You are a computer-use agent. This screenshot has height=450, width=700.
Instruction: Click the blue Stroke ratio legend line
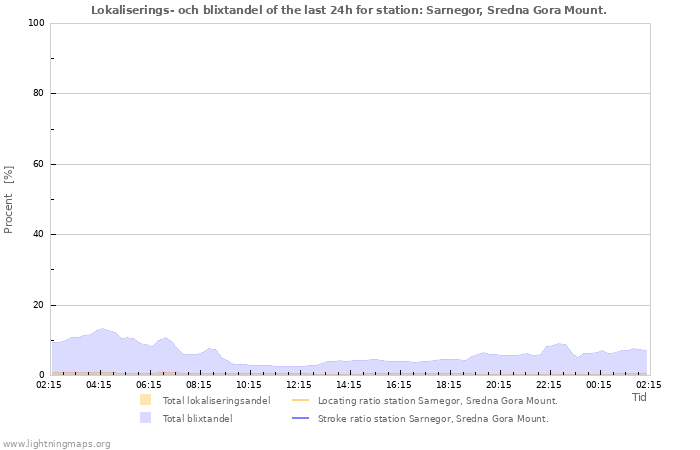[x=301, y=418]
